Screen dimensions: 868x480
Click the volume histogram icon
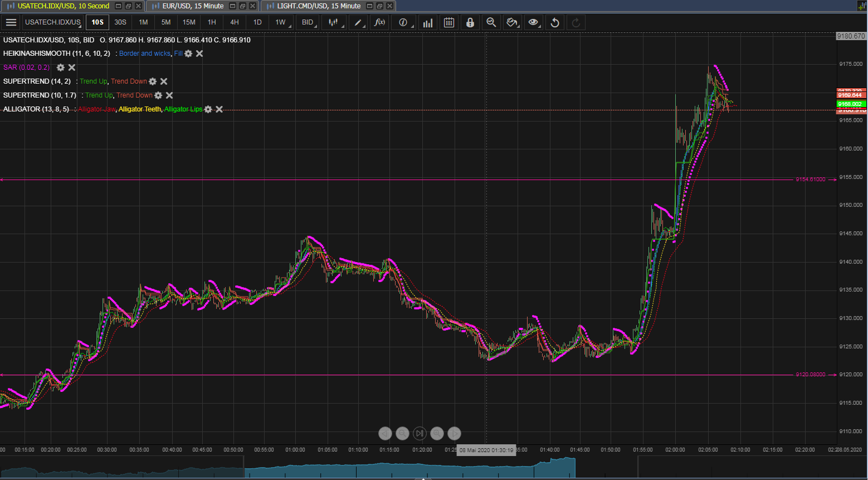click(x=427, y=22)
